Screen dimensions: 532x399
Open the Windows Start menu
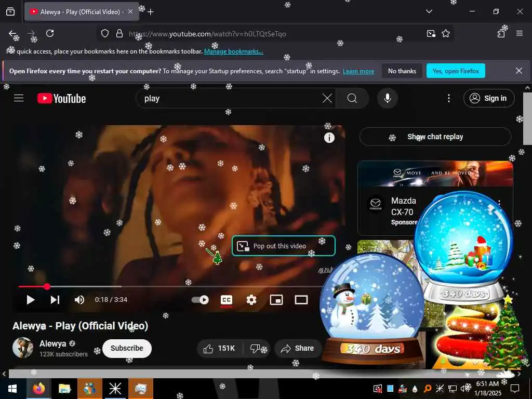[12, 389]
